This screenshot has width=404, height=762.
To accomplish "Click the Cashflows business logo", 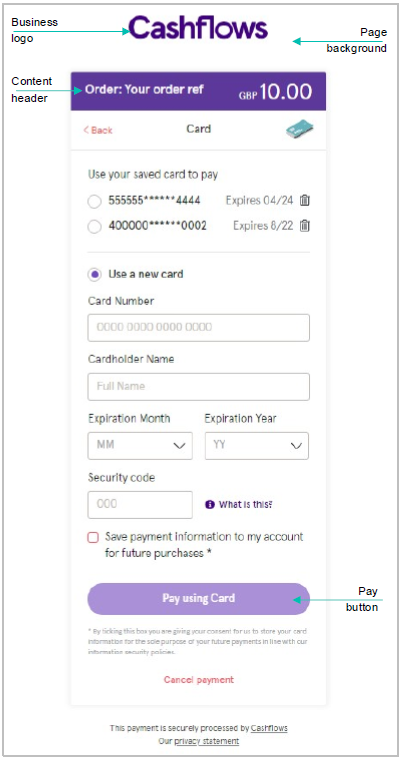I will click(x=198, y=28).
